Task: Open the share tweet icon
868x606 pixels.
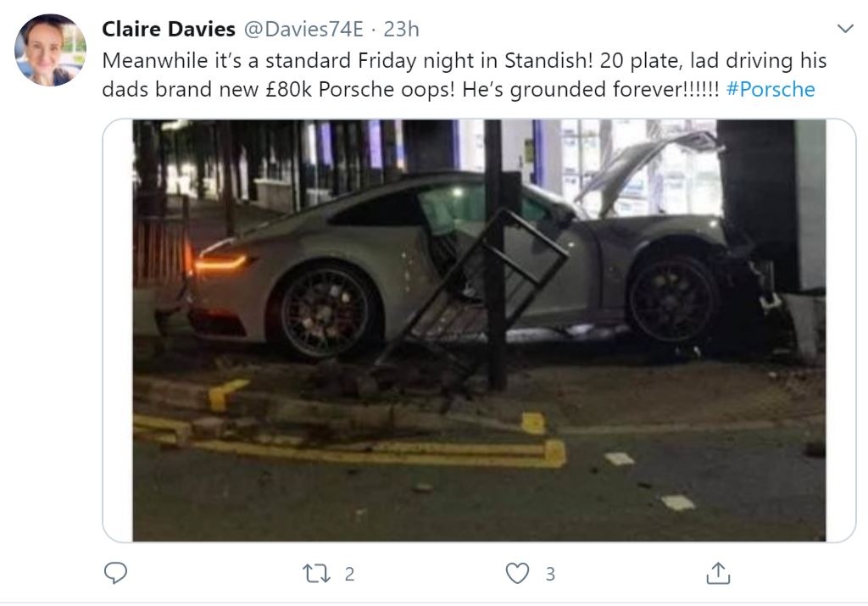Action: point(719,573)
